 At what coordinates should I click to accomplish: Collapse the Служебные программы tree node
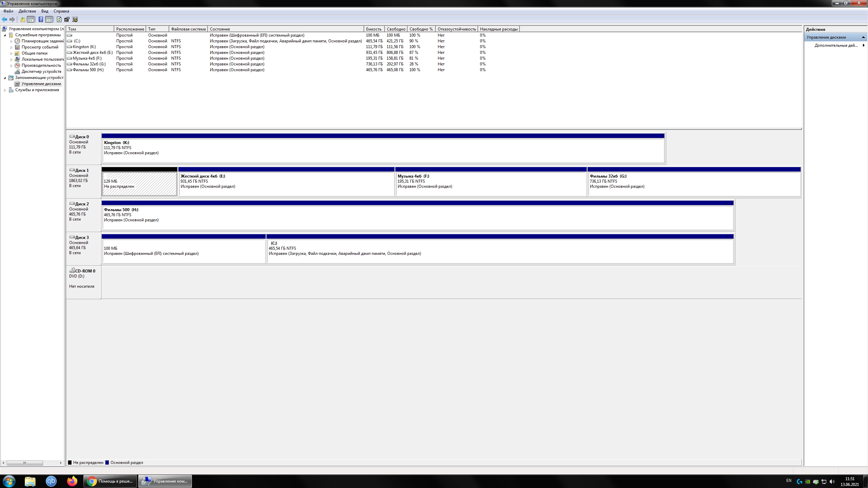click(x=5, y=35)
